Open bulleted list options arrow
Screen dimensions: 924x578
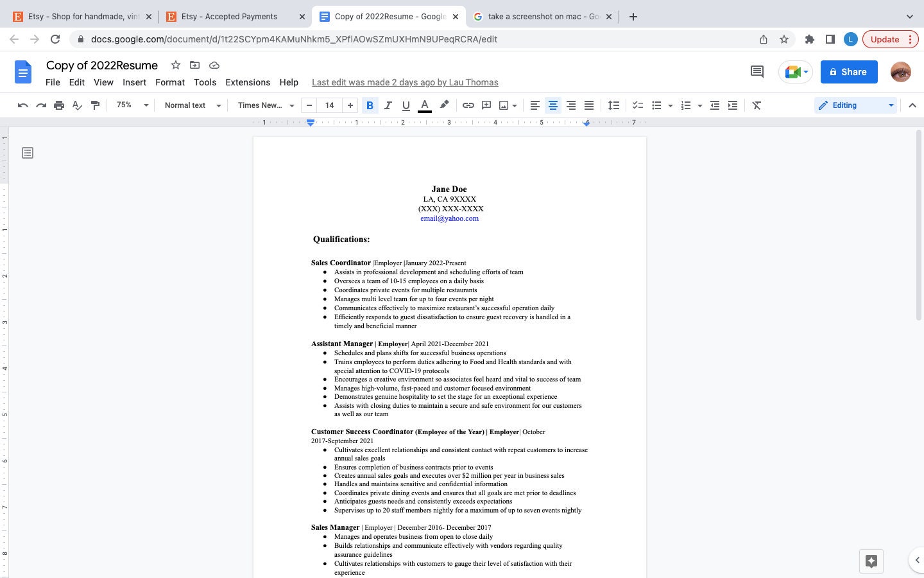tap(671, 105)
